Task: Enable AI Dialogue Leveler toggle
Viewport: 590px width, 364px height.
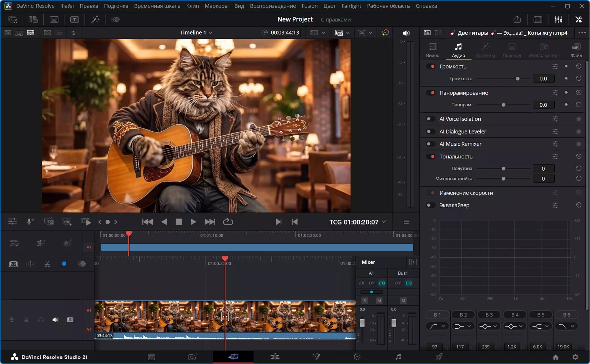Action: coord(431,132)
